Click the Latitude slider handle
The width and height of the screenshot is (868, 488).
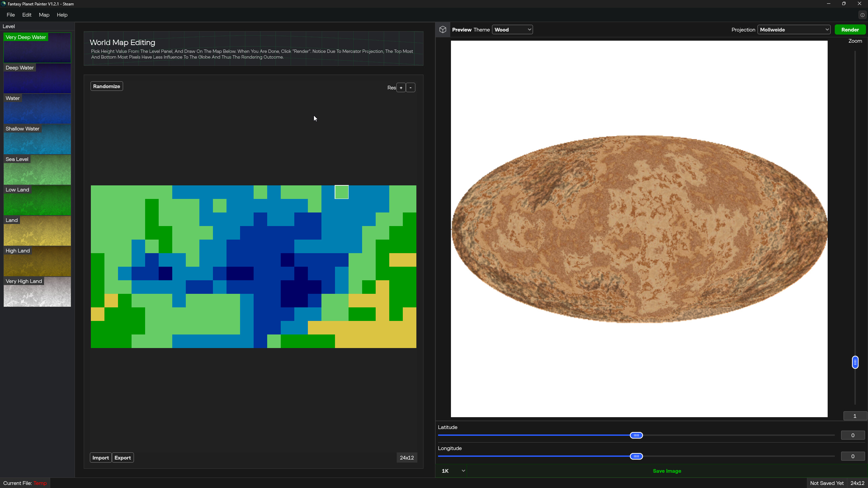tap(636, 435)
